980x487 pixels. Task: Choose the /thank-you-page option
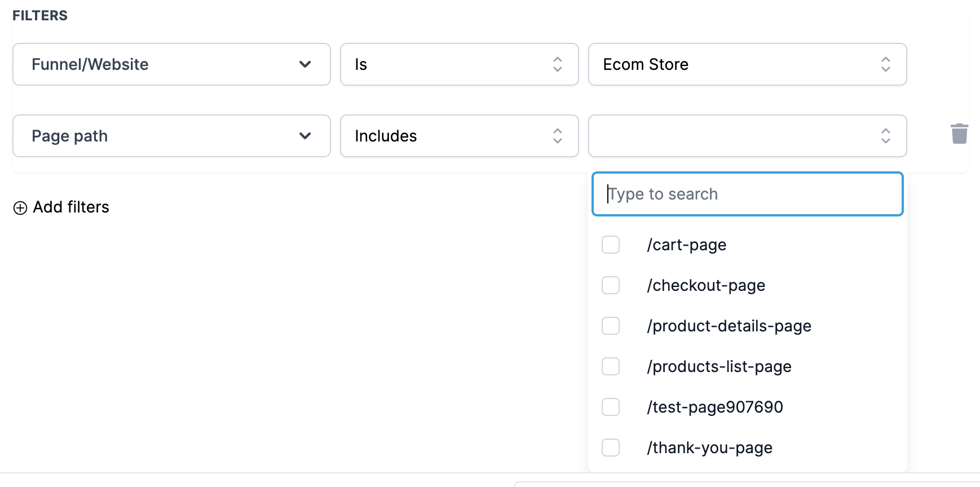click(709, 448)
